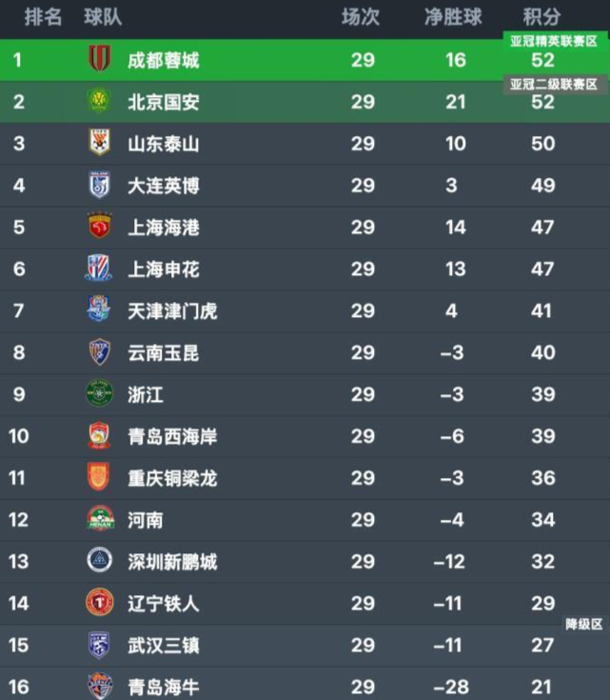Click the 辽宁铁人 team crest
The image size is (610, 700).
point(99,602)
